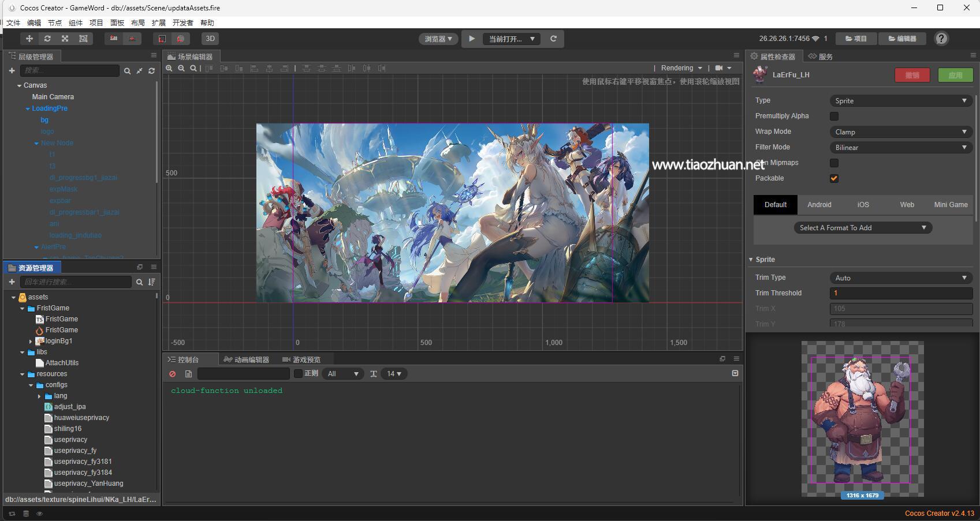Viewport: 980px width, 521px height.
Task: Select the Rotate transform tool
Action: [x=47, y=39]
